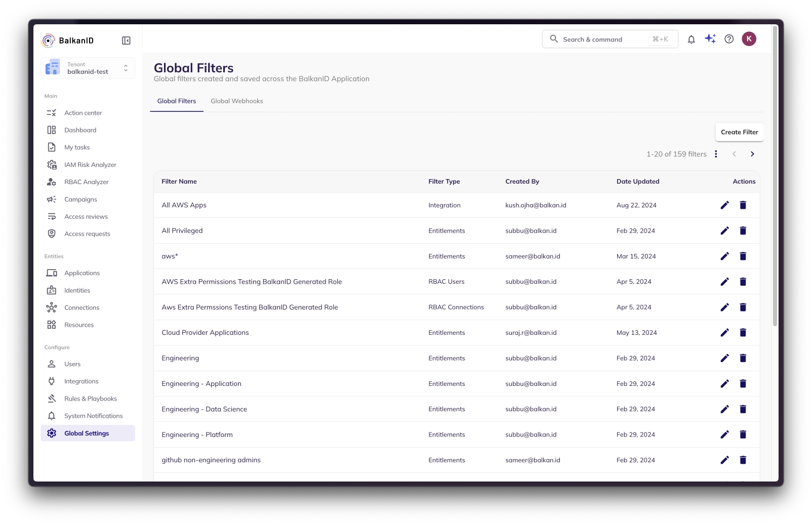The width and height of the screenshot is (812, 524).
Task: Open Campaigns in the sidebar
Action: 88,199
